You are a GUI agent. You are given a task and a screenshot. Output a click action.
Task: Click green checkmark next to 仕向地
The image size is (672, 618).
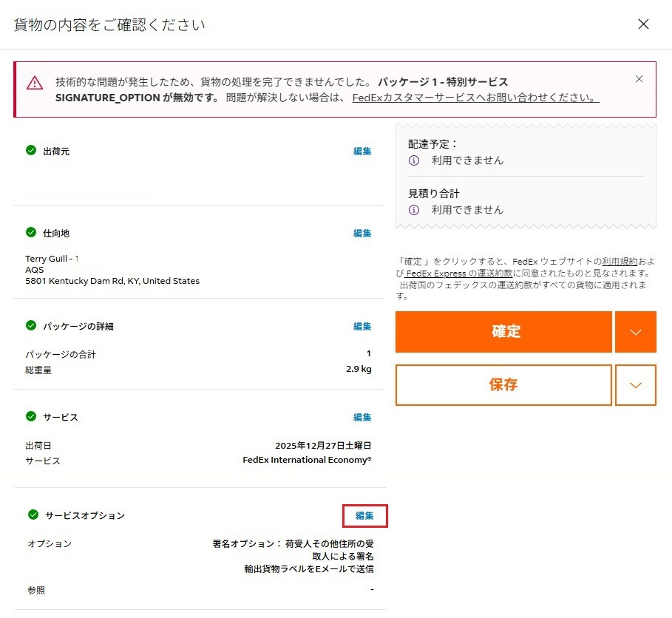pyautogui.click(x=31, y=232)
